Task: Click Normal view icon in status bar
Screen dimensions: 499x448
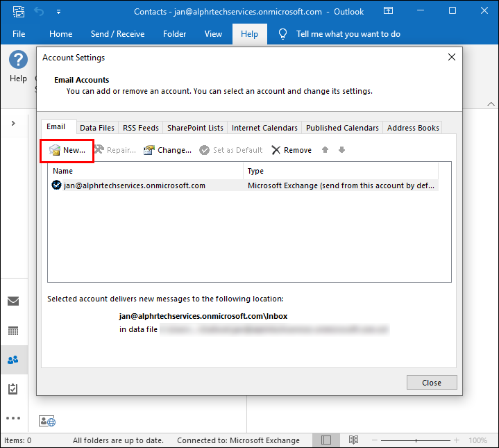Action: point(326,440)
